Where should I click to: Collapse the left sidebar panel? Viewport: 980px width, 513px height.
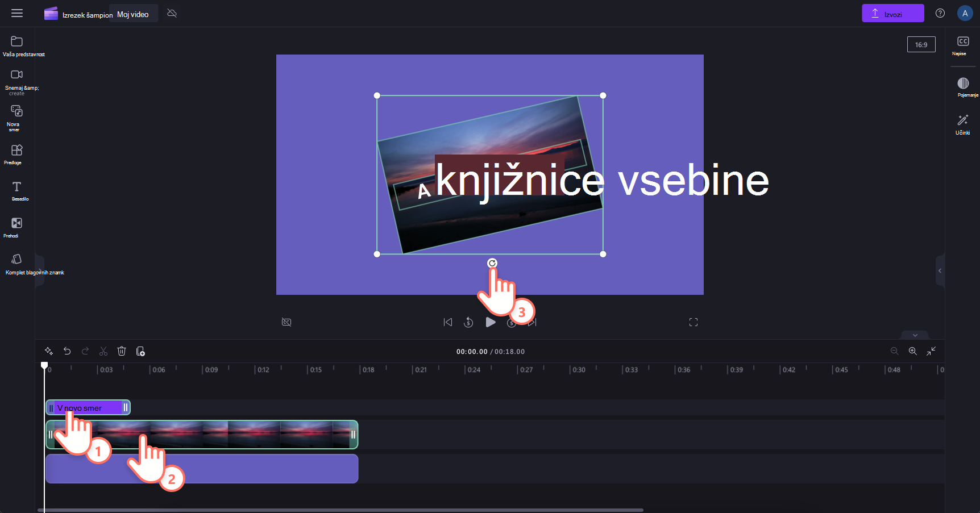(39, 270)
